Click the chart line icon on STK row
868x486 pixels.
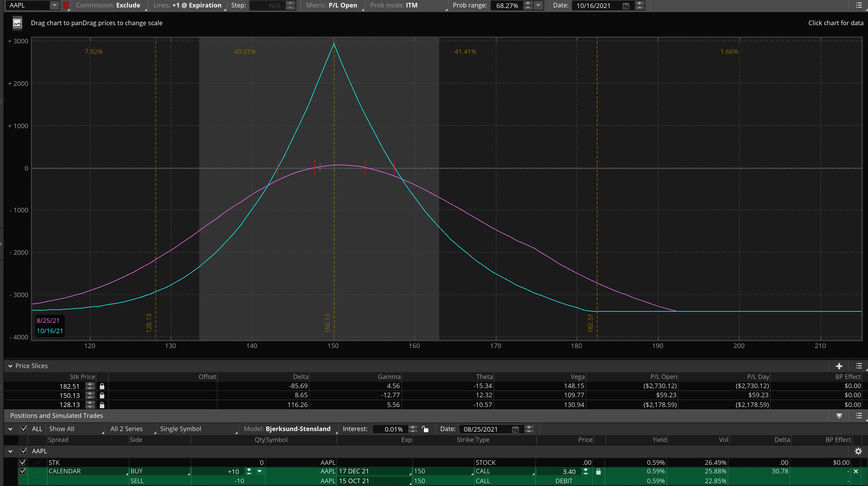pos(38,463)
